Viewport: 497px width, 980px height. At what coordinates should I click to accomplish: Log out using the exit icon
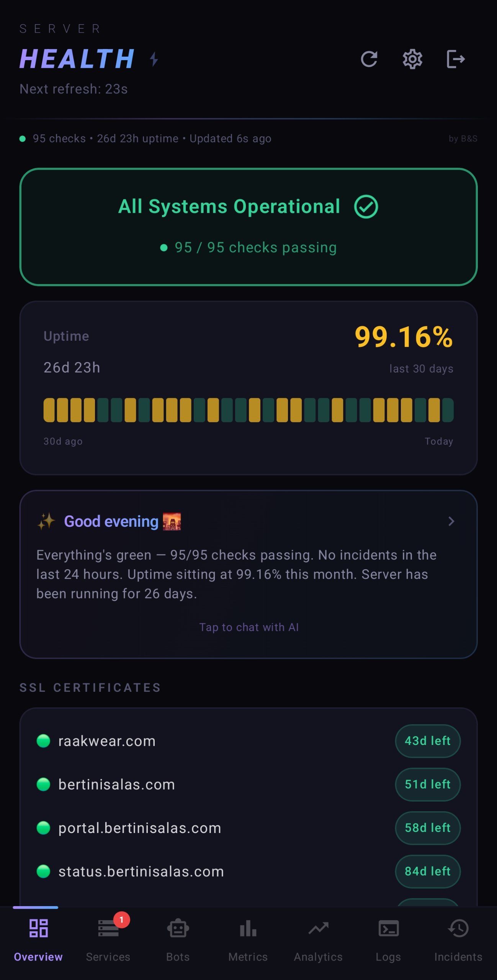(x=456, y=59)
